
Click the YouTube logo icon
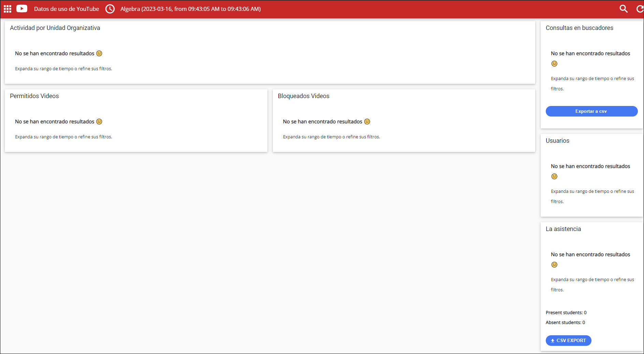[x=22, y=9]
